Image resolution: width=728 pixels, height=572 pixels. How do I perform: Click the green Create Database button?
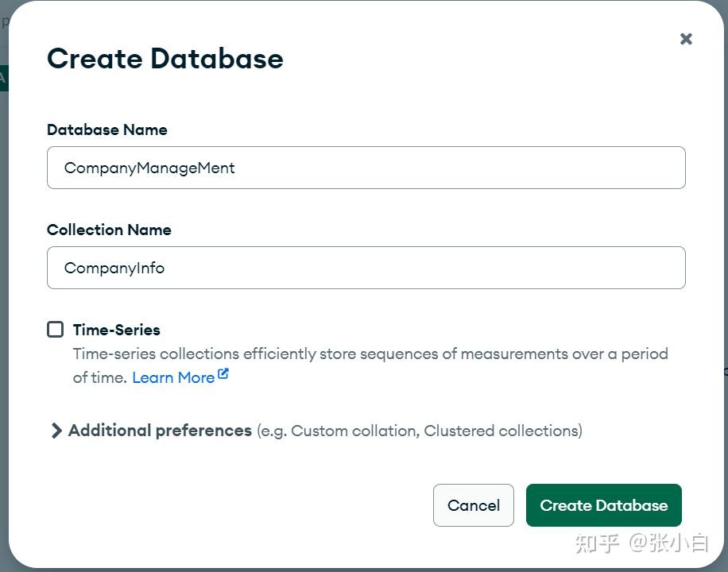pyautogui.click(x=603, y=505)
